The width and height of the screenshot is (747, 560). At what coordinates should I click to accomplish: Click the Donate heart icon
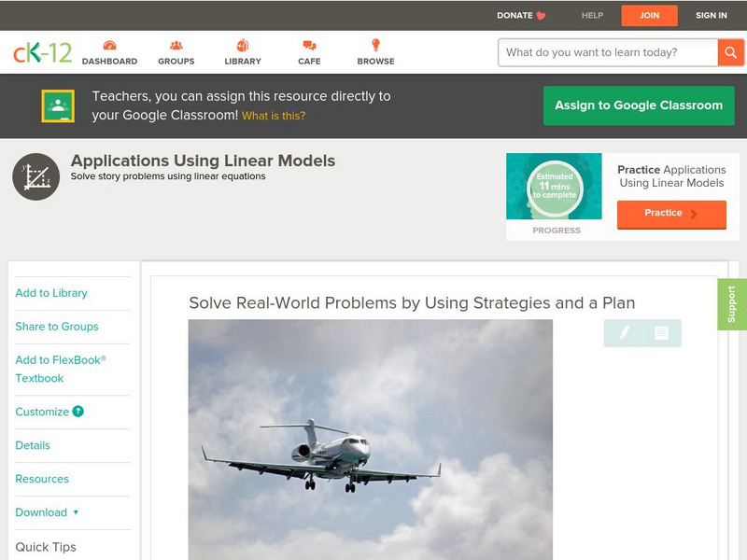(541, 16)
